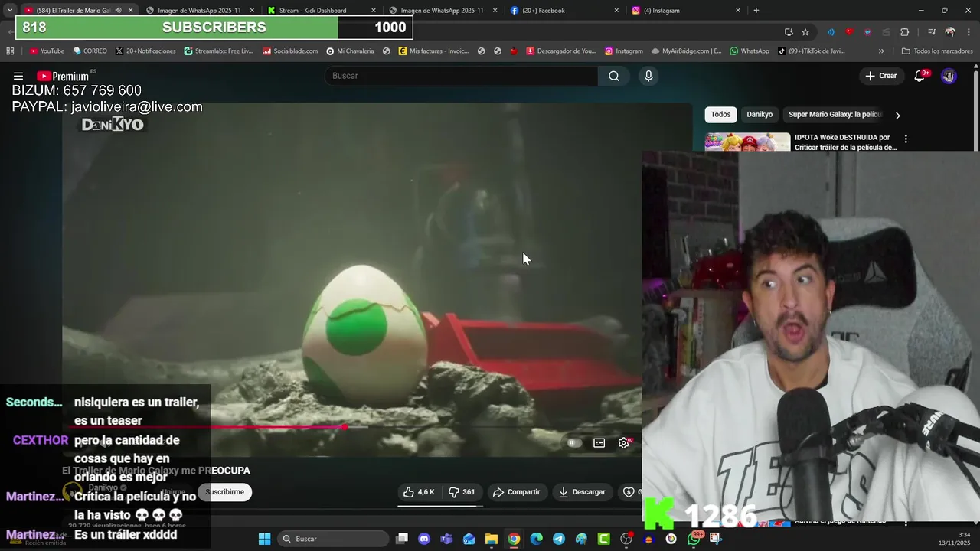Image resolution: width=980 pixels, height=551 pixels.
Task: Open the YouTube account avatar menu
Action: [949, 76]
